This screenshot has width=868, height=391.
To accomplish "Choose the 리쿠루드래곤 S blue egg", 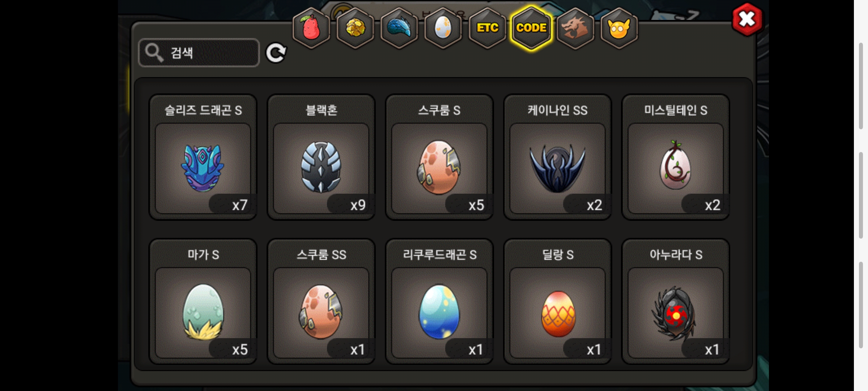I will (439, 302).
